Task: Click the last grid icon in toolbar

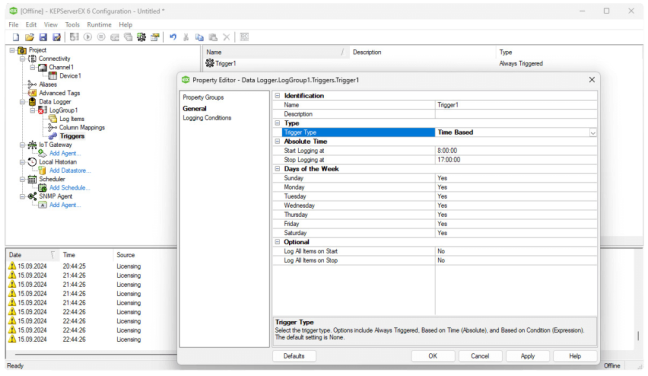Action: coord(244,37)
